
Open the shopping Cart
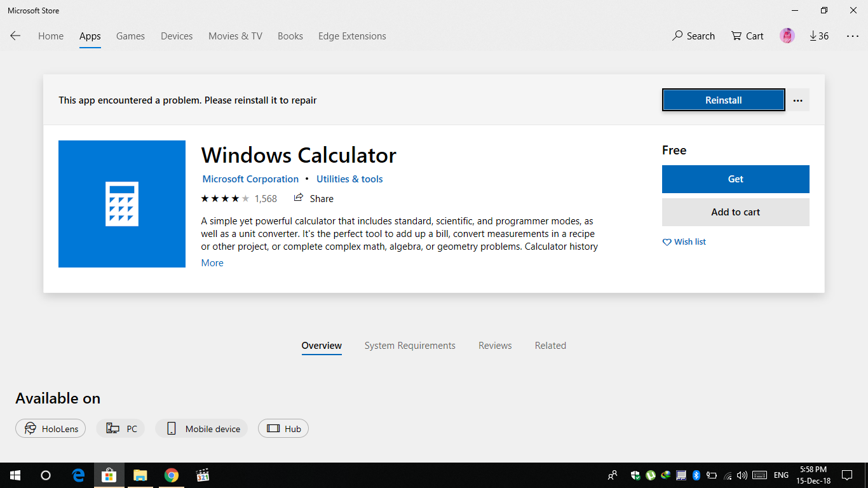(747, 36)
